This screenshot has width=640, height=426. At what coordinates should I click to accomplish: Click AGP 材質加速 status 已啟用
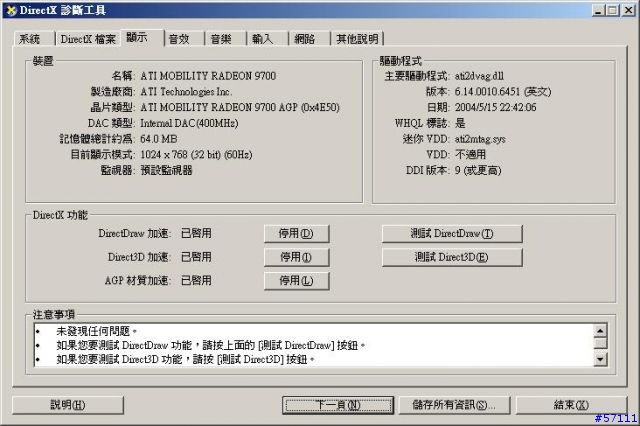point(196,281)
